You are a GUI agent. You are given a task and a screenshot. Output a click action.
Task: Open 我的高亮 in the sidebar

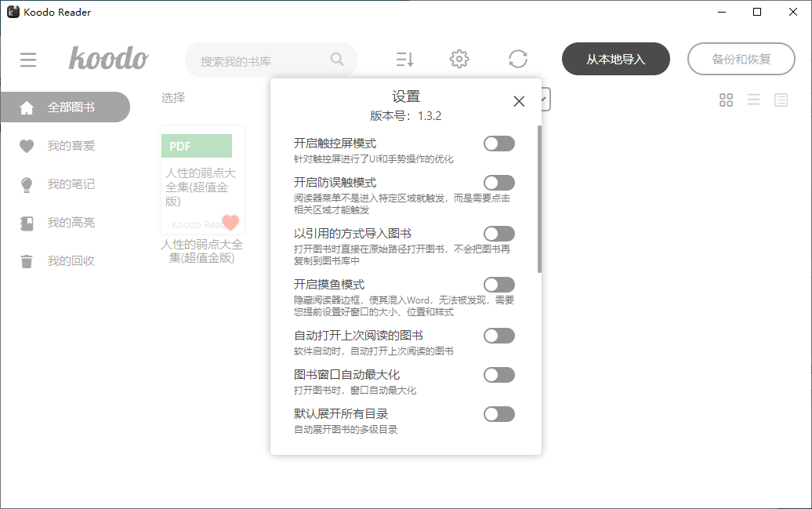71,222
